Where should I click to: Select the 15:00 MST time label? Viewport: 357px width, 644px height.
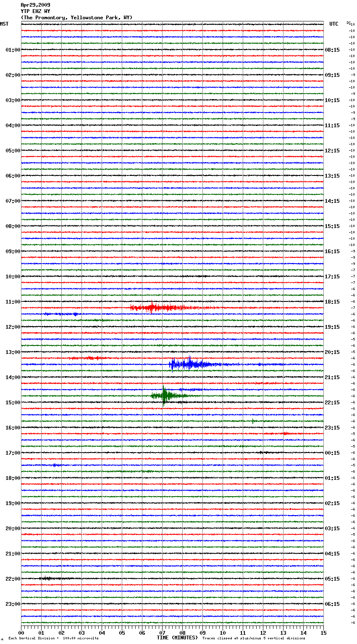pos(13,403)
